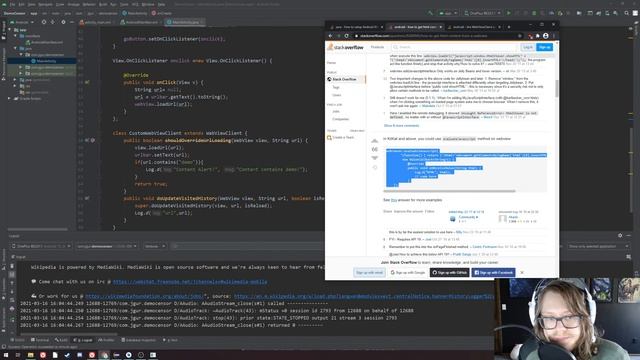Downvote the evaluateJavascript answer
Screen dimensions: 640x360
[x=375, y=158]
